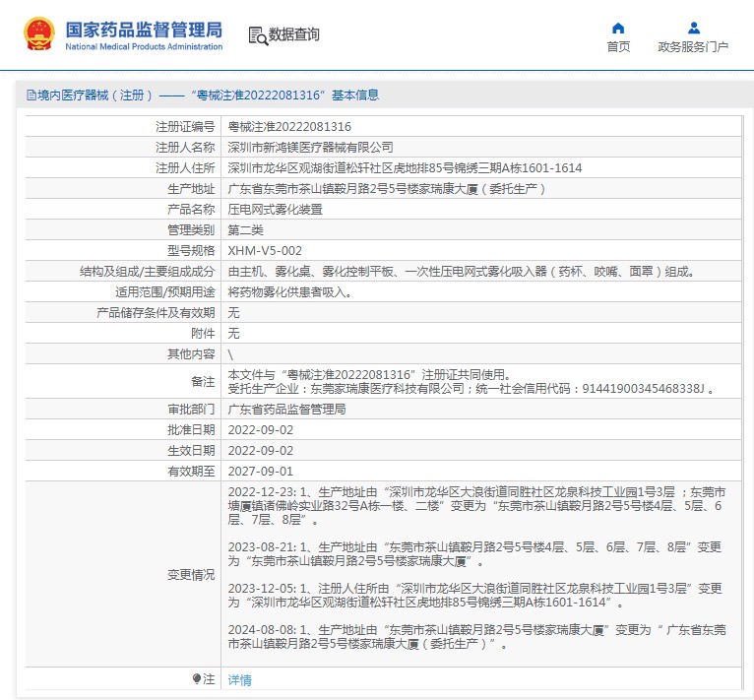754x700 pixels.
Task: Click management category 第二类
Action: pyautogui.click(x=245, y=230)
